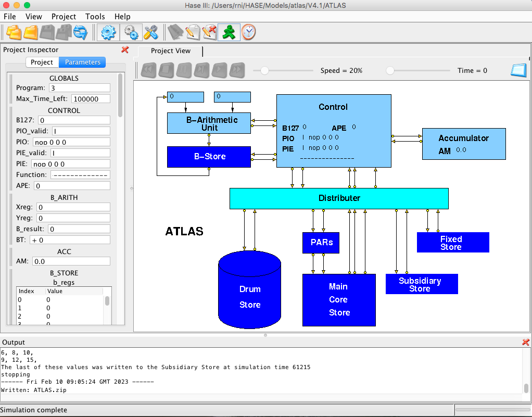Viewport: 532px width, 417px height.
Task: Select the Main Core Store block
Action: [339, 300]
